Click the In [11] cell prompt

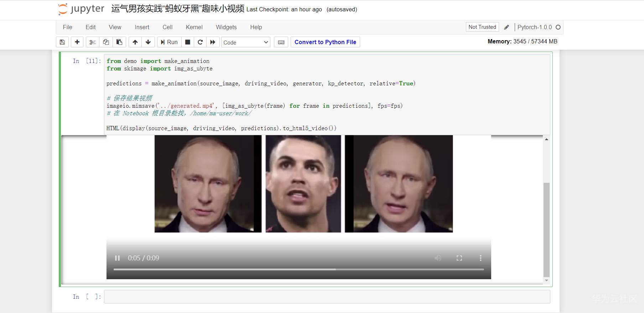[x=87, y=61]
